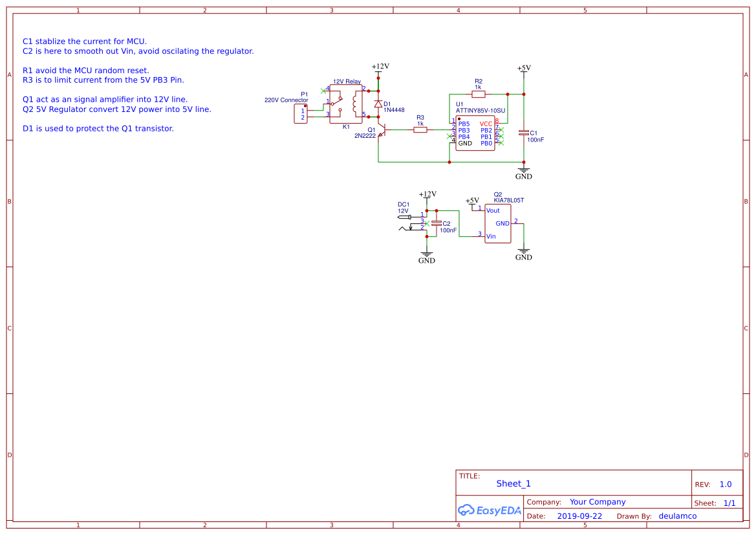Select the date 2019-09-22 field

(x=579, y=516)
